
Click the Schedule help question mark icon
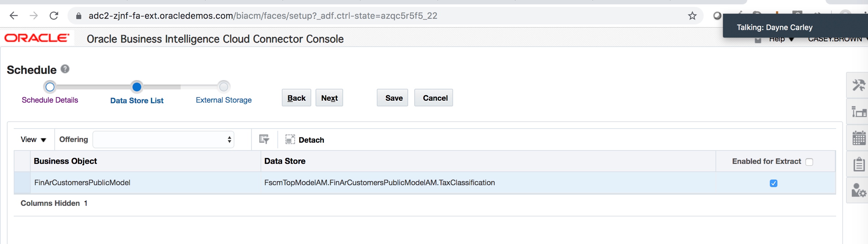[x=65, y=69]
